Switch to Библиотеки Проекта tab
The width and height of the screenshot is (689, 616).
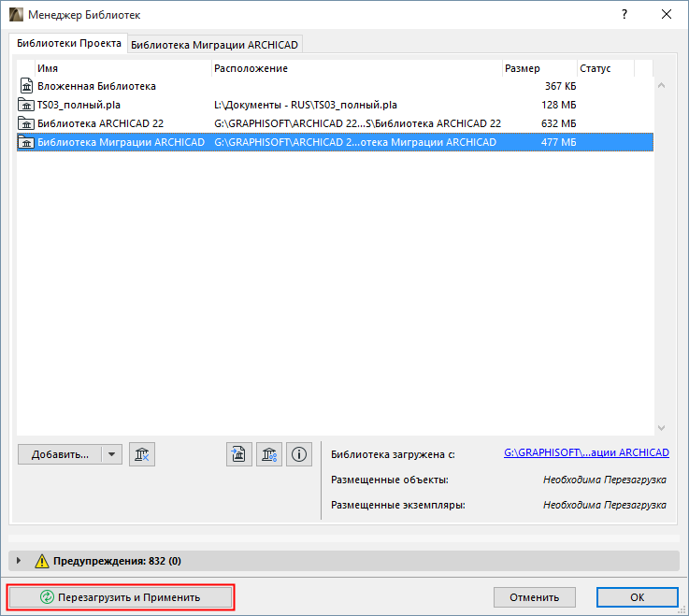coord(68,43)
